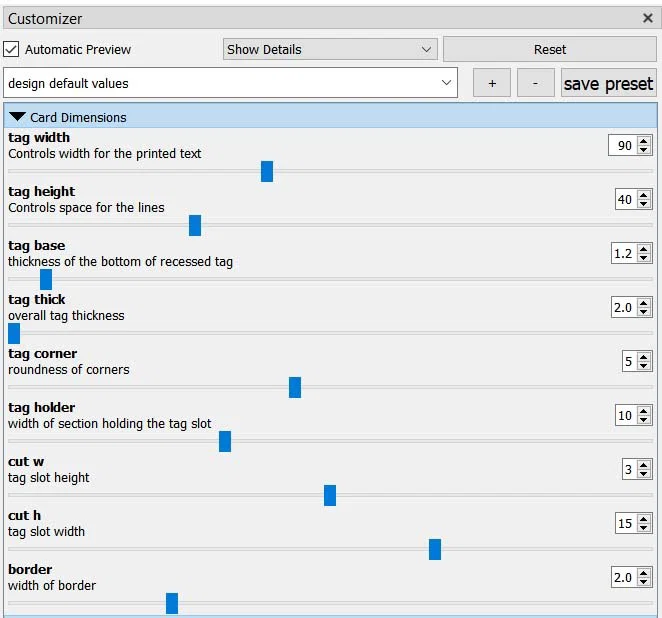
Task: Increase cut h with up arrow
Action: pyautogui.click(x=643, y=519)
